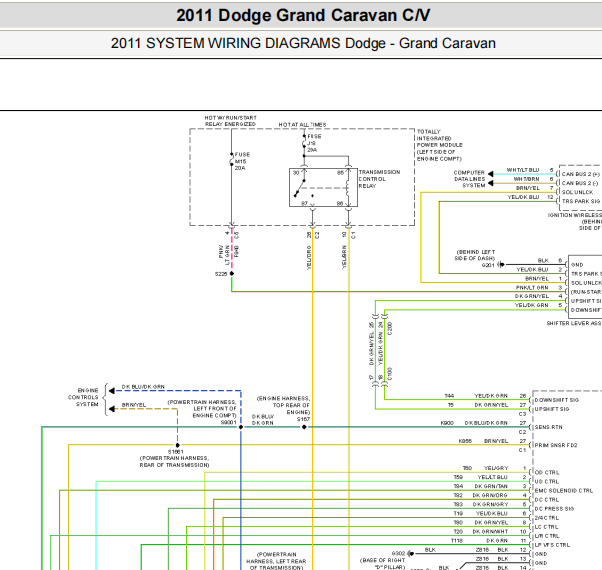Click the 'DK GRN/GRY' wire label
Image resolution: width=602 pixels, height=570 pixels.
490,505
